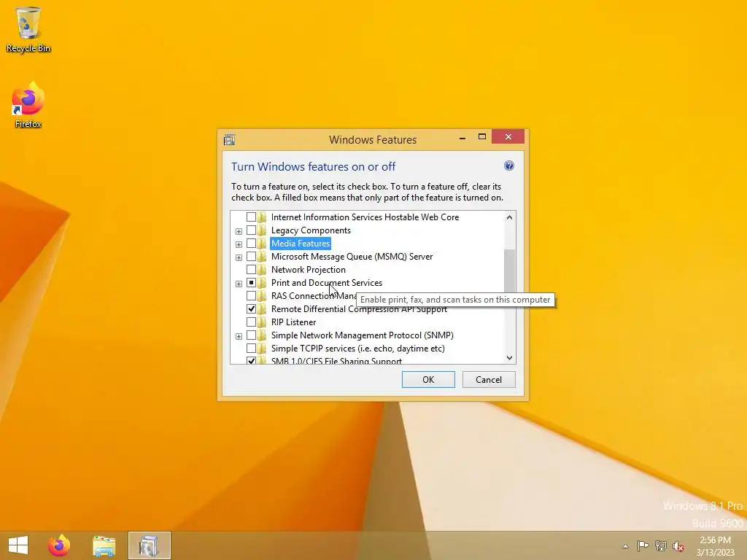Click folder icon beside Internet Information Services Hostable Web Core
Image resolution: width=747 pixels, height=560 pixels.
click(262, 217)
